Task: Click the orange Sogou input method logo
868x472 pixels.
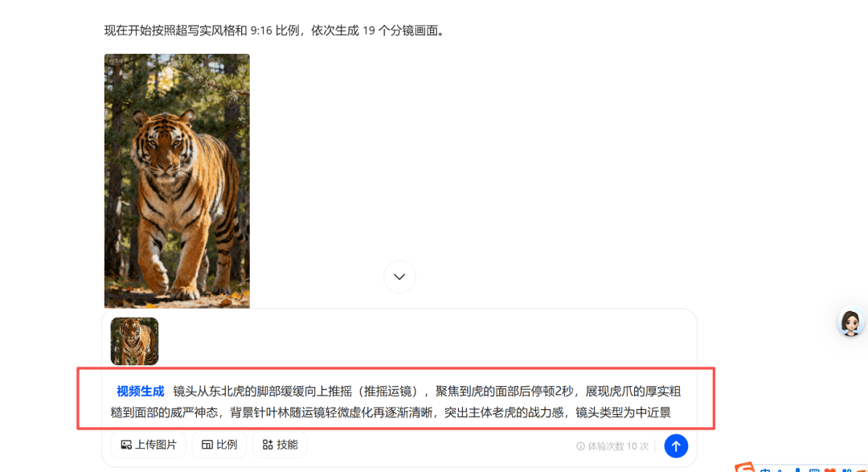Action: tap(745, 467)
